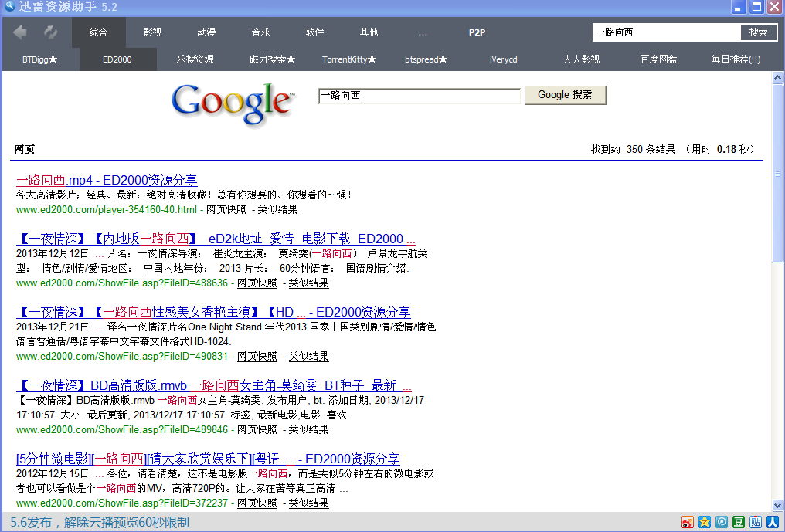
Task: Click the back arrow navigation icon
Action: [x=20, y=32]
